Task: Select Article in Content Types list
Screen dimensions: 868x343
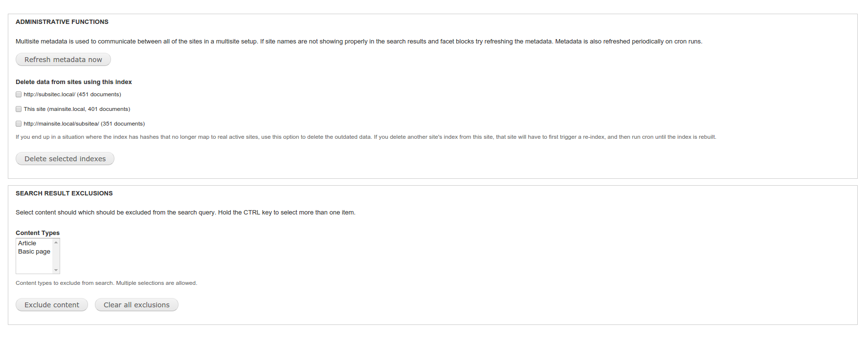Action: click(x=27, y=243)
